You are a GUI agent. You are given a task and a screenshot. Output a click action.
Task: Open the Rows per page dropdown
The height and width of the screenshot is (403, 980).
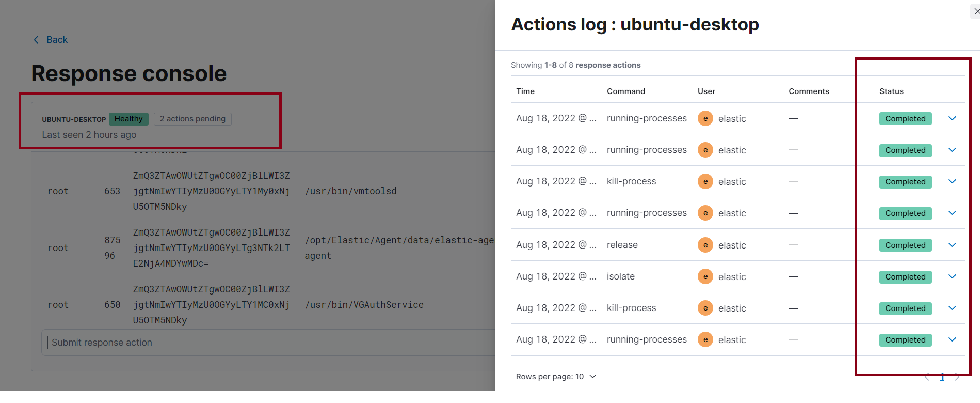coord(556,376)
